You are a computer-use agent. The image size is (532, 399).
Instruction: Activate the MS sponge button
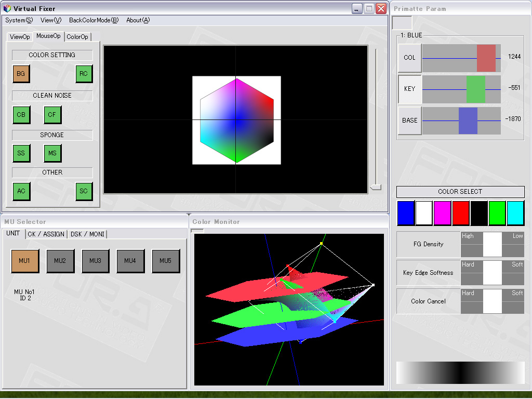pos(52,153)
